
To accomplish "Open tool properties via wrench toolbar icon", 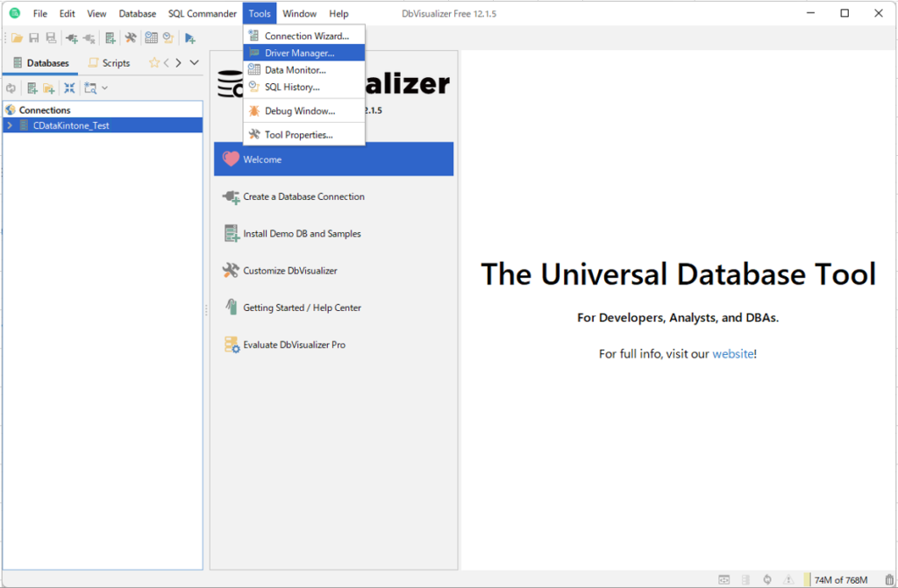I will coord(131,39).
